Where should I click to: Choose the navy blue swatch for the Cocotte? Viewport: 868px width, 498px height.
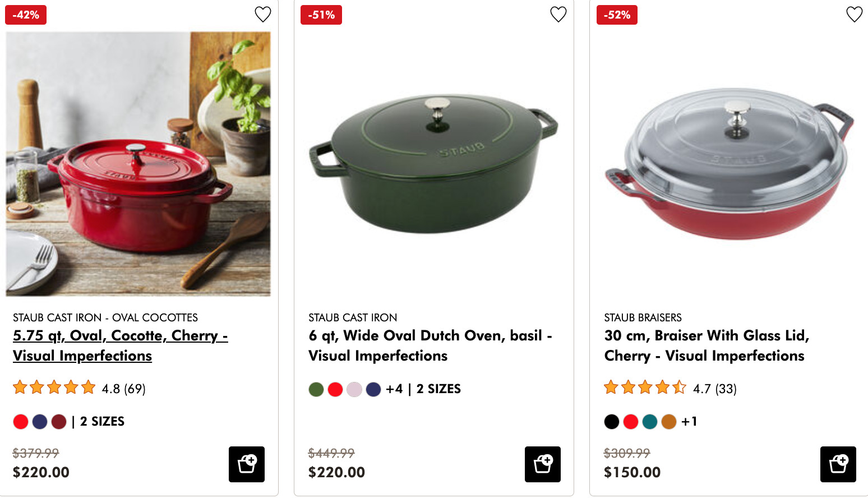pyautogui.click(x=40, y=422)
